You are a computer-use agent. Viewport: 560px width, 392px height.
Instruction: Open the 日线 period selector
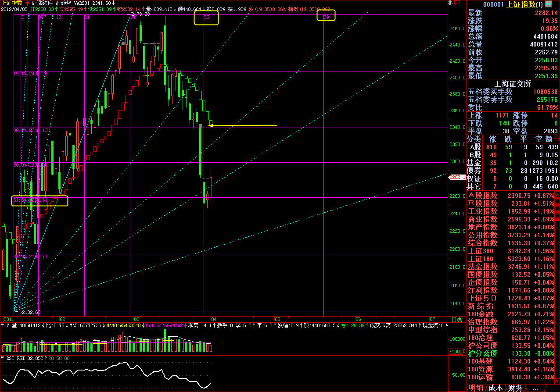click(456, 319)
